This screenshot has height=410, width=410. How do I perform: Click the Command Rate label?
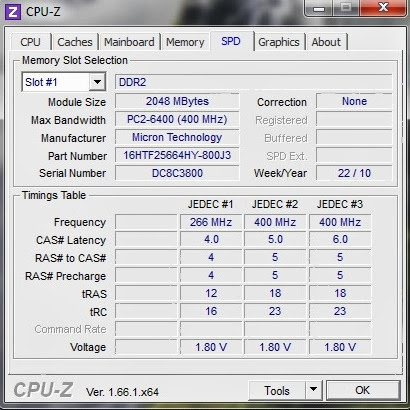[70, 329]
